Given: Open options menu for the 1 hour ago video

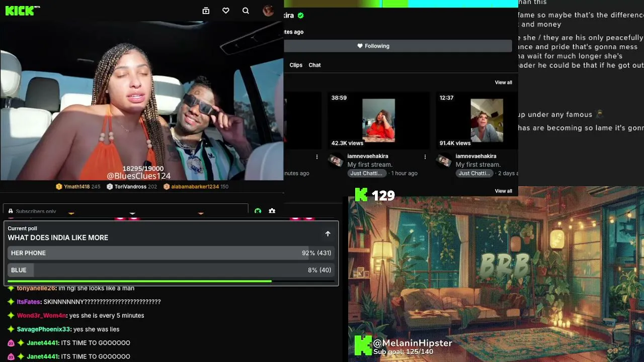Looking at the screenshot, I should tap(425, 157).
